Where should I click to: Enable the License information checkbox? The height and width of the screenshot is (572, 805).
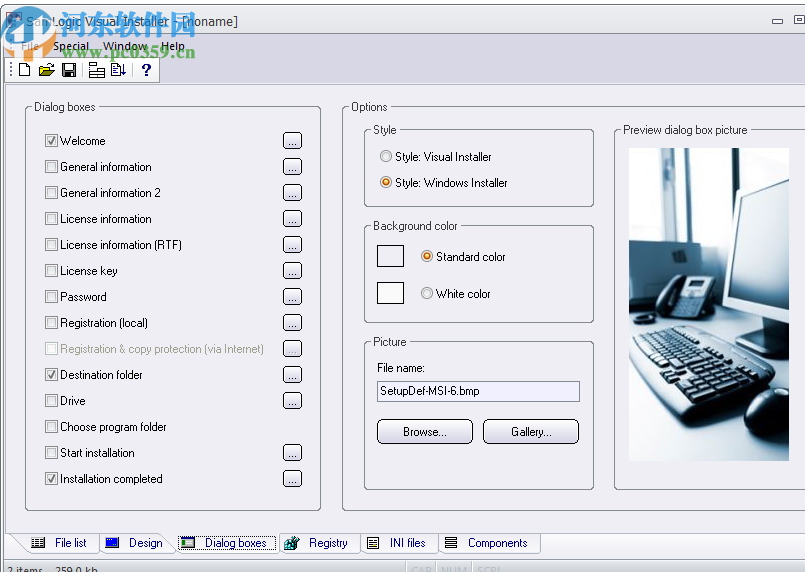(x=51, y=219)
